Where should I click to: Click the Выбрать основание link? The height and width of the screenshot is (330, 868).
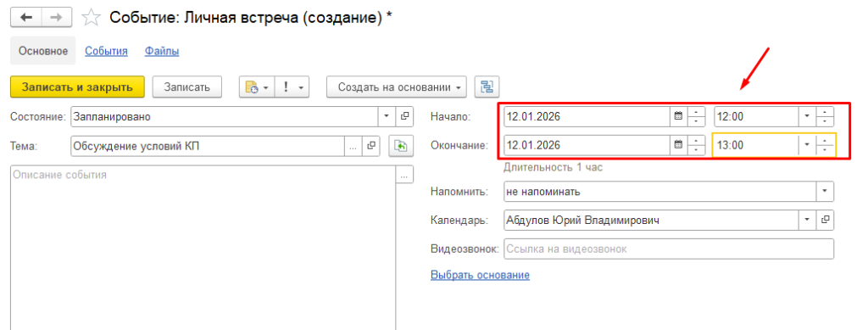(x=480, y=275)
